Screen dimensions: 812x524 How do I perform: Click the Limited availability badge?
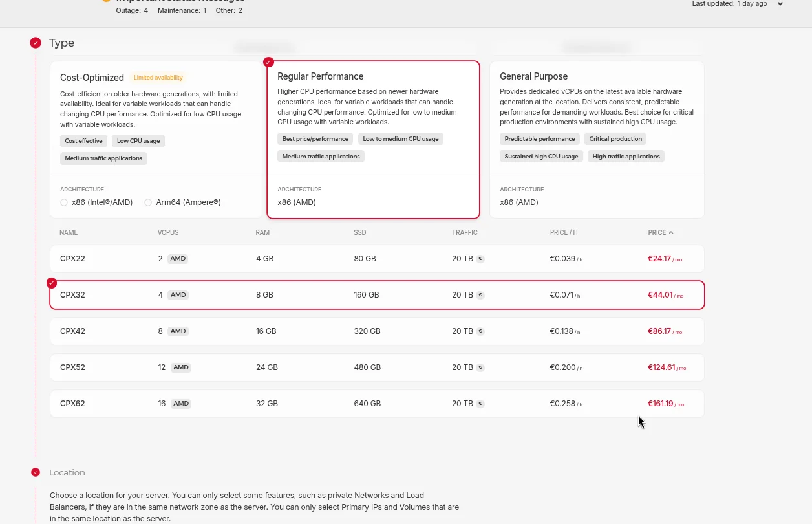click(158, 78)
